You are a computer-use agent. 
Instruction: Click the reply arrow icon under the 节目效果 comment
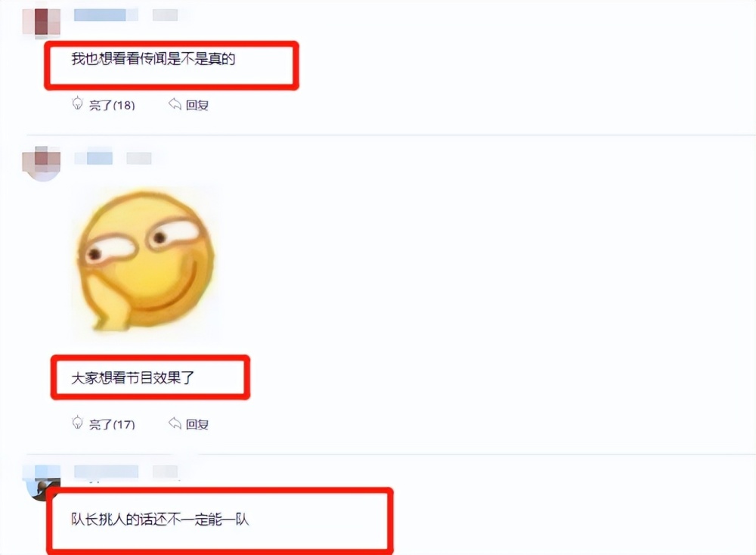[x=175, y=423]
